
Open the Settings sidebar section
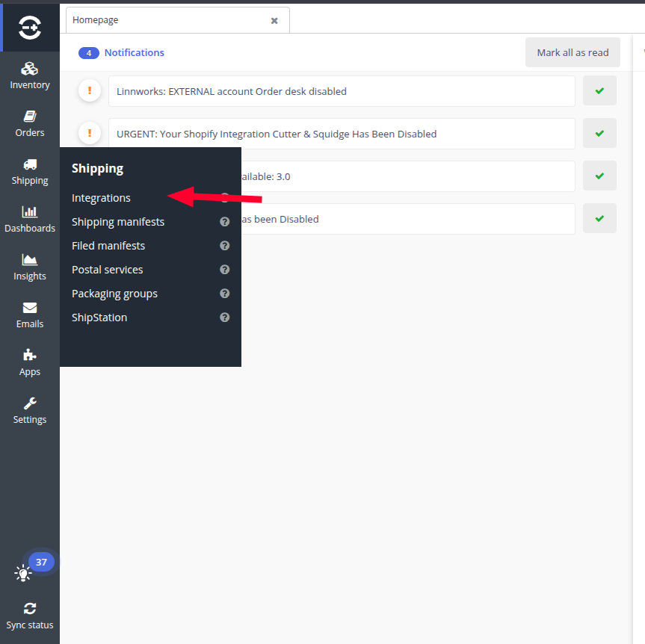click(30, 411)
